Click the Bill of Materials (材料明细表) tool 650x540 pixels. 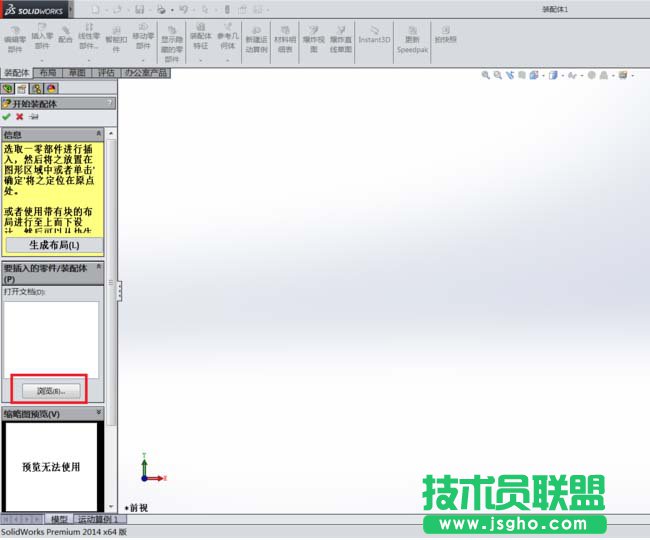coord(285,39)
